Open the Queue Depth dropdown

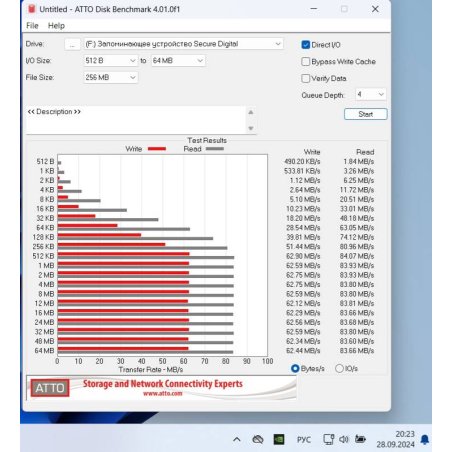pos(371,95)
